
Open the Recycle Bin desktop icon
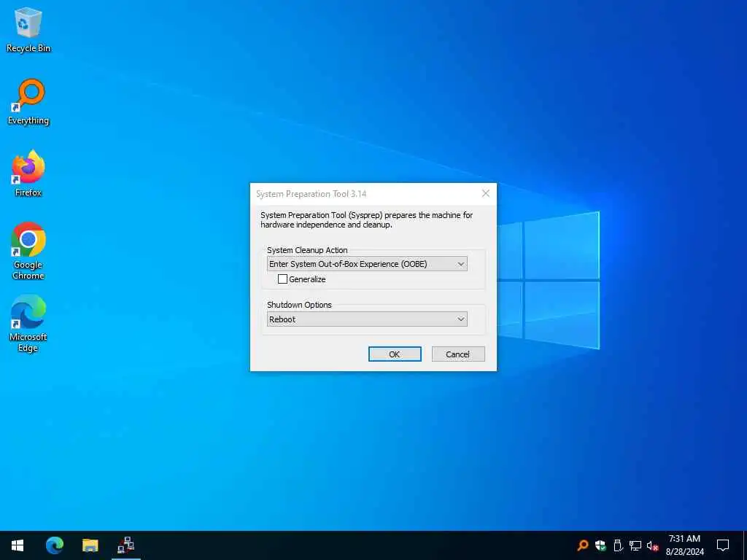28,29
